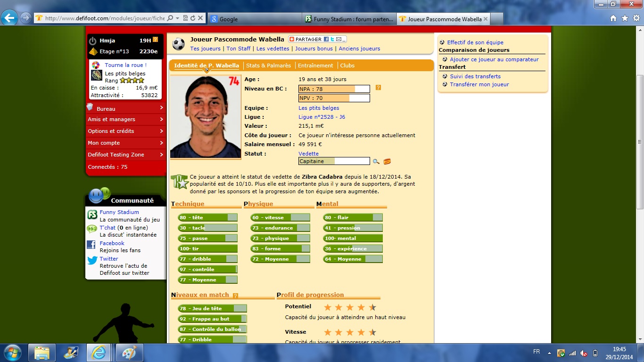
Task: Open Internet Explorer from the taskbar
Action: [99, 353]
